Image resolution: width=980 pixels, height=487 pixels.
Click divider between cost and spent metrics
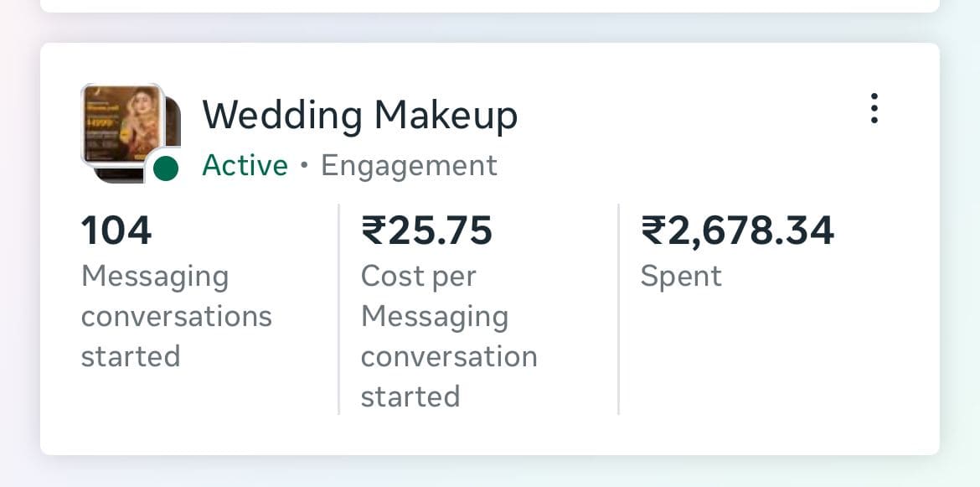618,308
